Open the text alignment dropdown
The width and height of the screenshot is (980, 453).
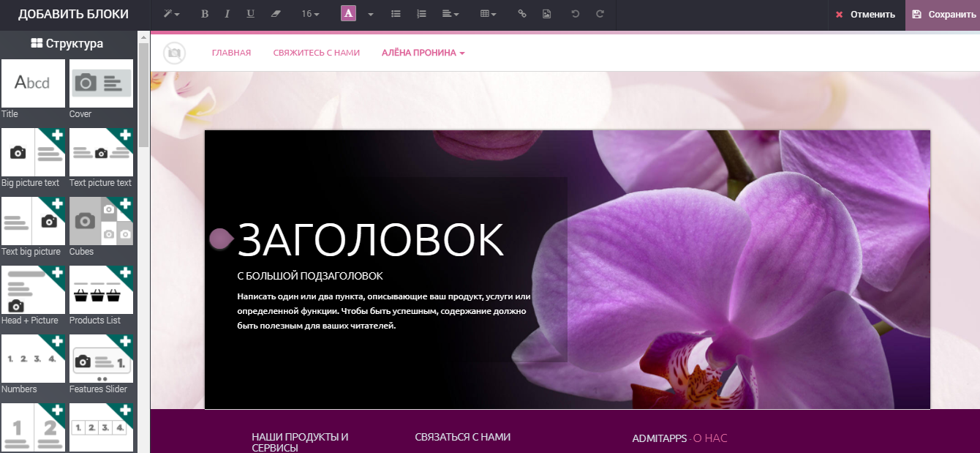449,13
